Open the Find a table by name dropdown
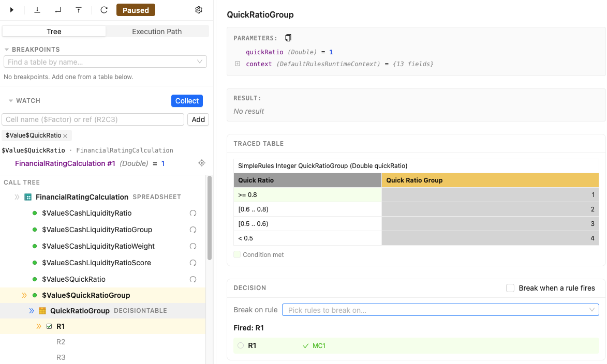Viewport: 607px width, 364px height. tap(105, 62)
